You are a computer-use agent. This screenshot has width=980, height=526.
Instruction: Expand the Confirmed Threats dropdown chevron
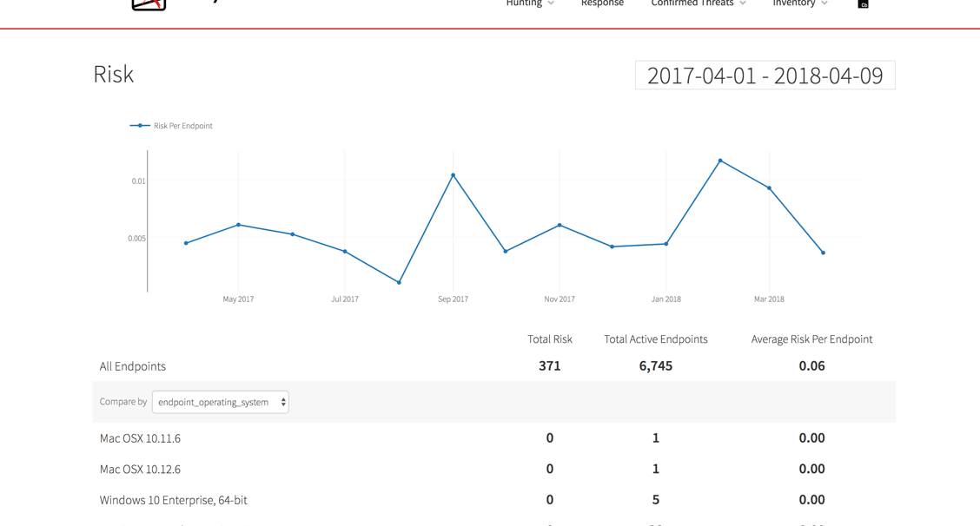pos(743,4)
